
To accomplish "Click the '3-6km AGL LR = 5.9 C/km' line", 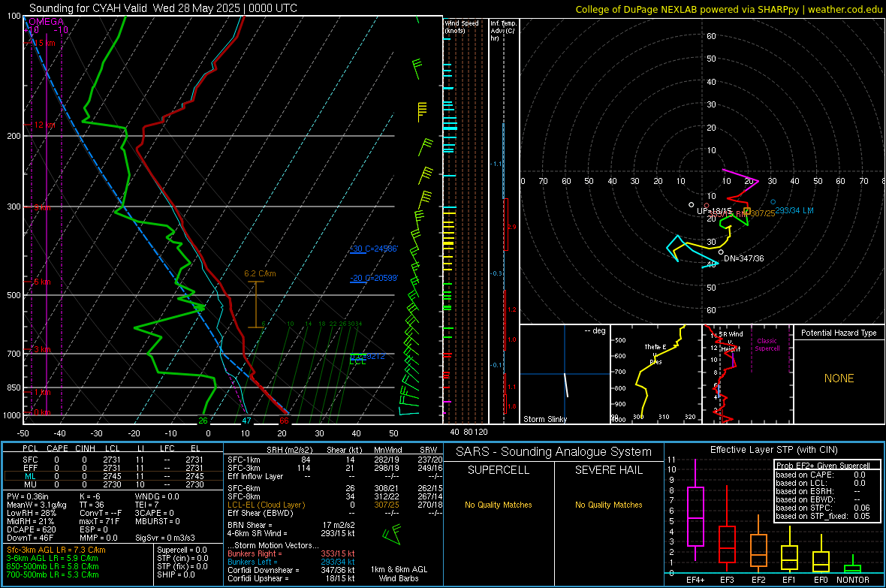I will [53, 558].
